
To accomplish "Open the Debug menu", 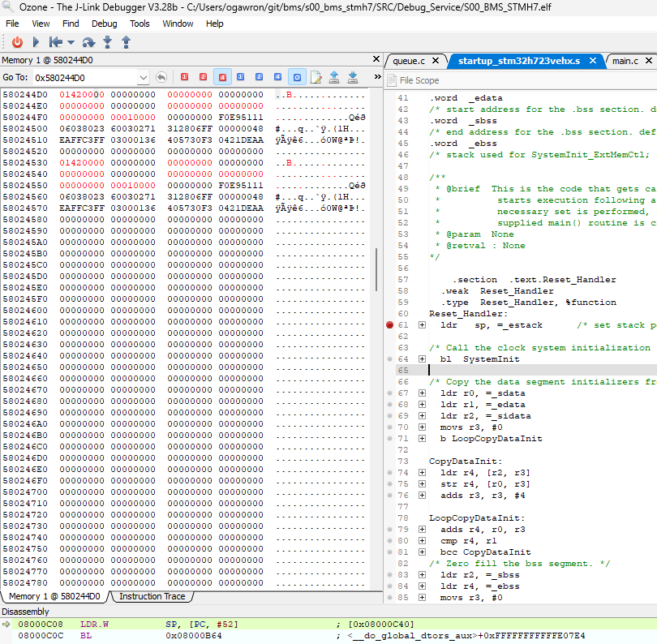I will [x=105, y=24].
